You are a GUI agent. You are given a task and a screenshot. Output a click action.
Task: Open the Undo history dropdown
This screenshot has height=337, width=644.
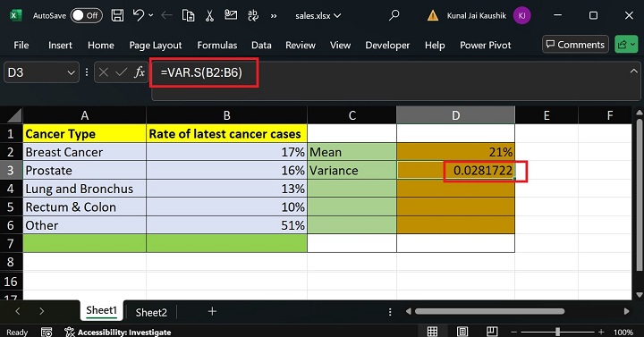click(x=151, y=15)
